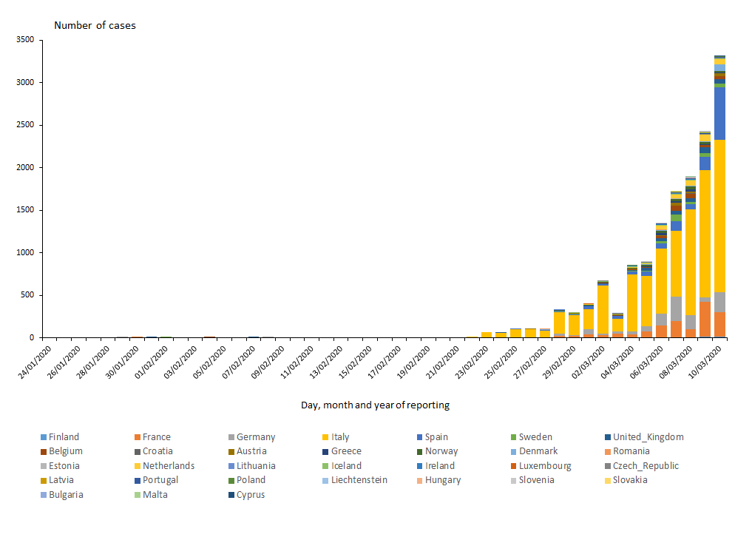Image resolution: width=735 pixels, height=560 pixels.
Task: Click the Spain legend color swatch
Action: click(x=419, y=437)
